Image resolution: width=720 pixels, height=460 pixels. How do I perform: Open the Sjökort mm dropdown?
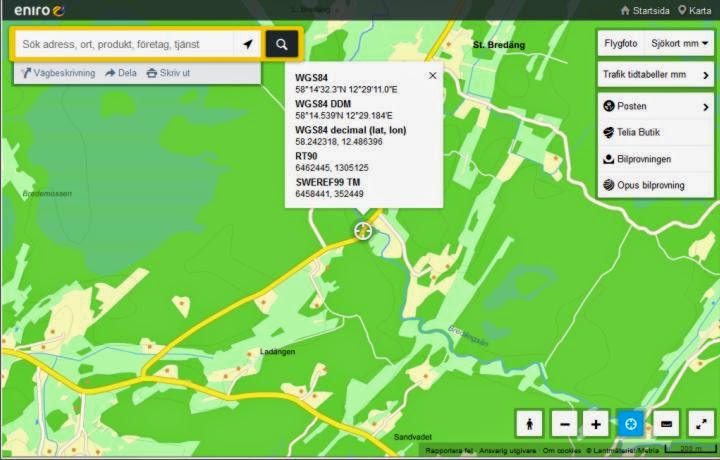679,44
